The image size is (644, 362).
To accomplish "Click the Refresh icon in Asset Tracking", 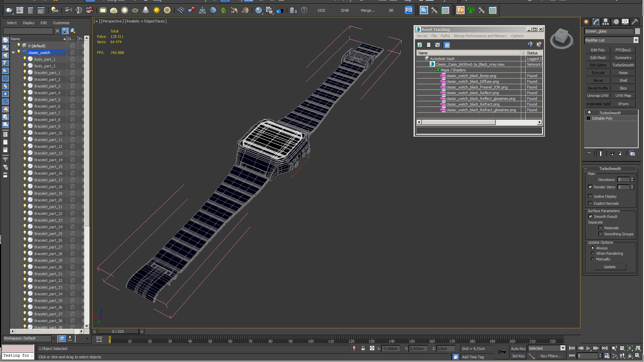I will click(420, 45).
